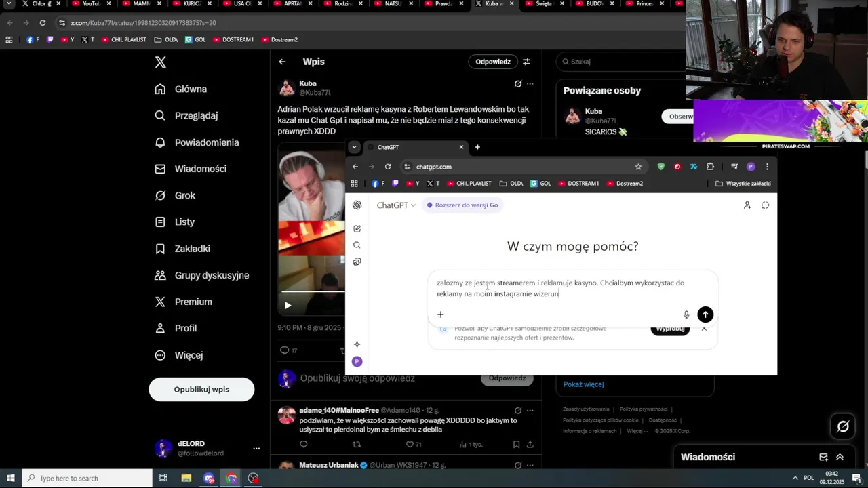Viewport: 868px width, 488px height.
Task: Open new tab in ChatGPT window
Action: pos(477,147)
